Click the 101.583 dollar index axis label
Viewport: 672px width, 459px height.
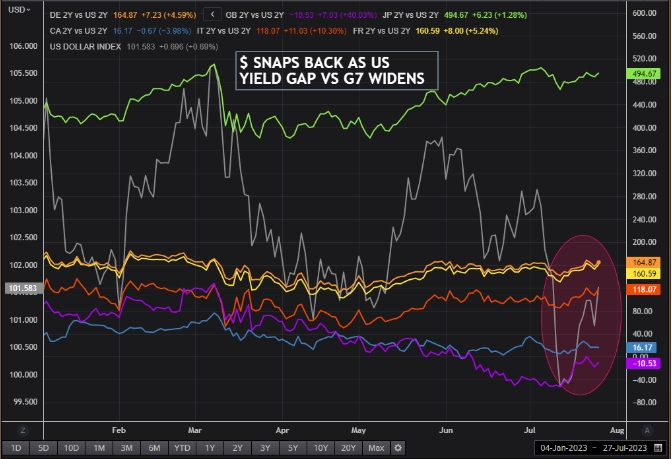(x=20, y=290)
